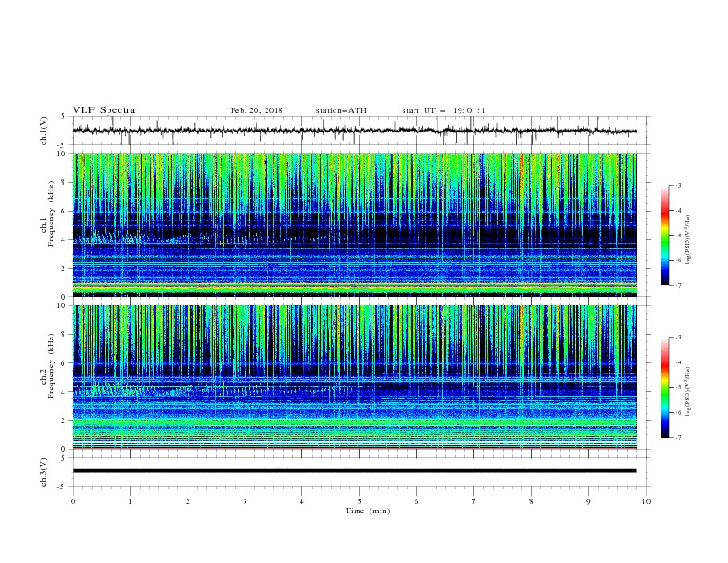Click the ch.2 'Frequency (kHz)' axis label
The image size is (728, 563).
[x=51, y=365]
